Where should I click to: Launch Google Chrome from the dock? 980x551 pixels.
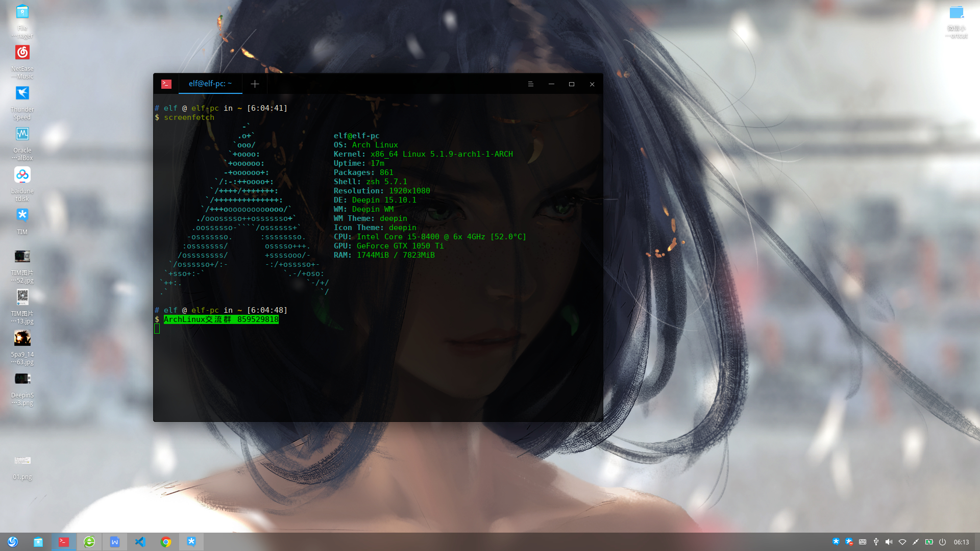[x=166, y=542]
